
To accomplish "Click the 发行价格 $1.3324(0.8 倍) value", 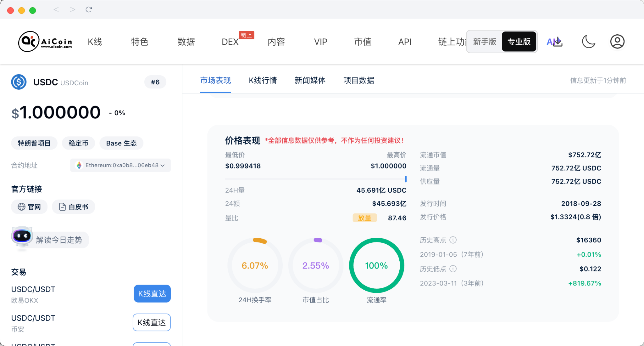I will pyautogui.click(x=576, y=217).
